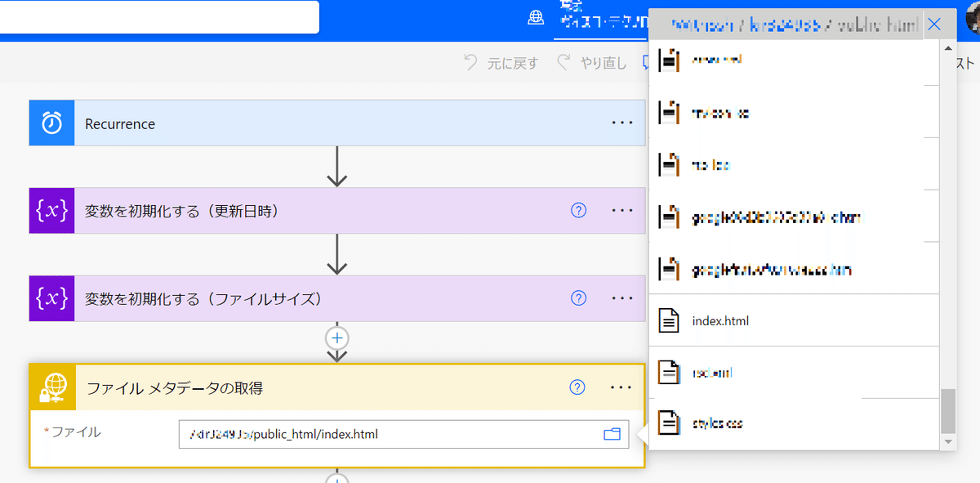Click 元に戻す (undo) button
Screen dimensions: 980x483
(x=501, y=63)
